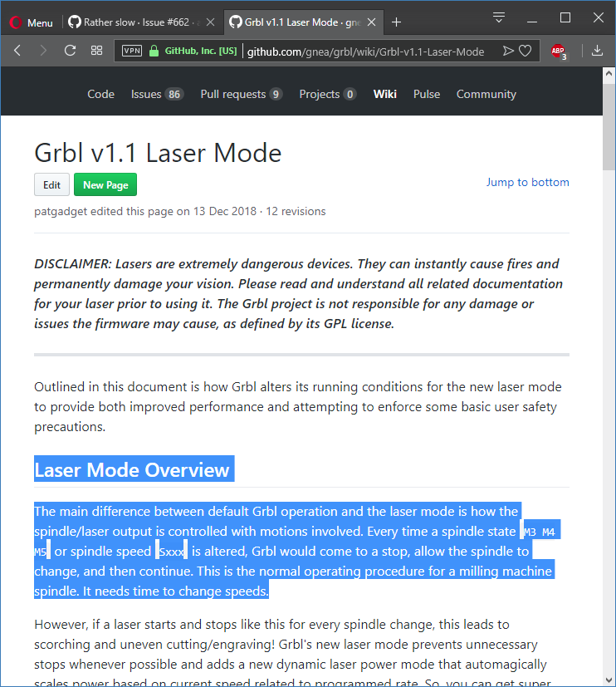
Task: Click the green New Page button
Action: tap(105, 185)
